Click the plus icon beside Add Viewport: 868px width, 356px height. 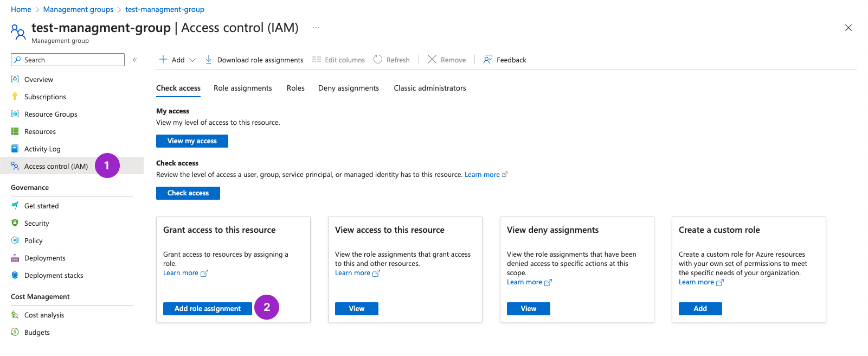point(163,59)
